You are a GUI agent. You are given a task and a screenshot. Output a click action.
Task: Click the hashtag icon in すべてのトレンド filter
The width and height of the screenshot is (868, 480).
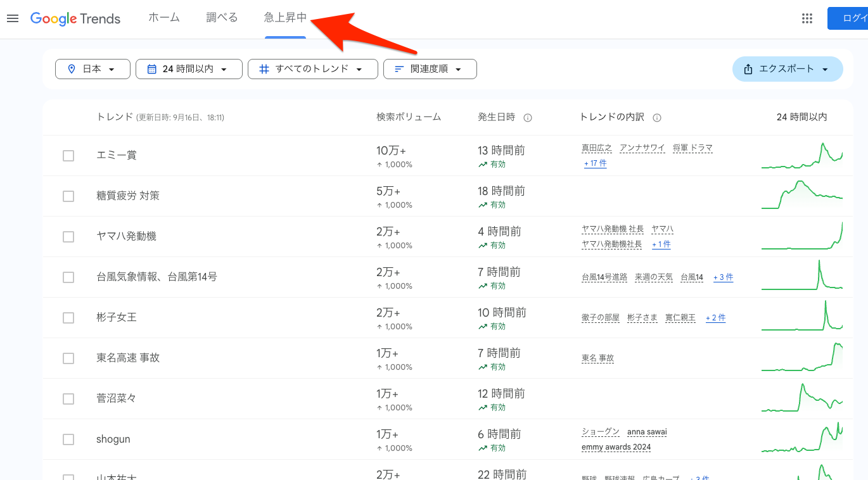[x=264, y=69]
